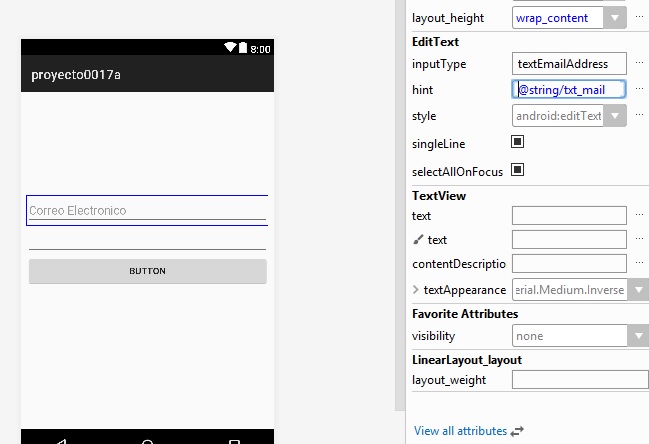Click ellipsis beside contentDescription field

(639, 264)
